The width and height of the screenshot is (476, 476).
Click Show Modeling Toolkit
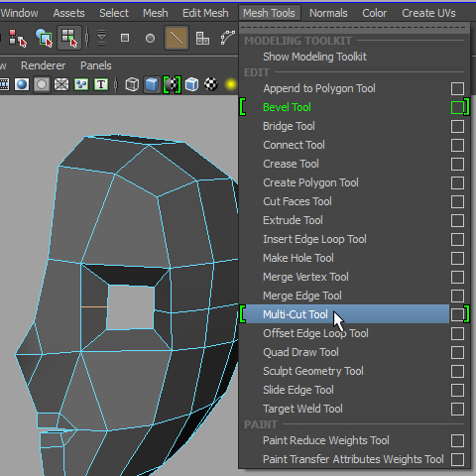click(x=314, y=57)
